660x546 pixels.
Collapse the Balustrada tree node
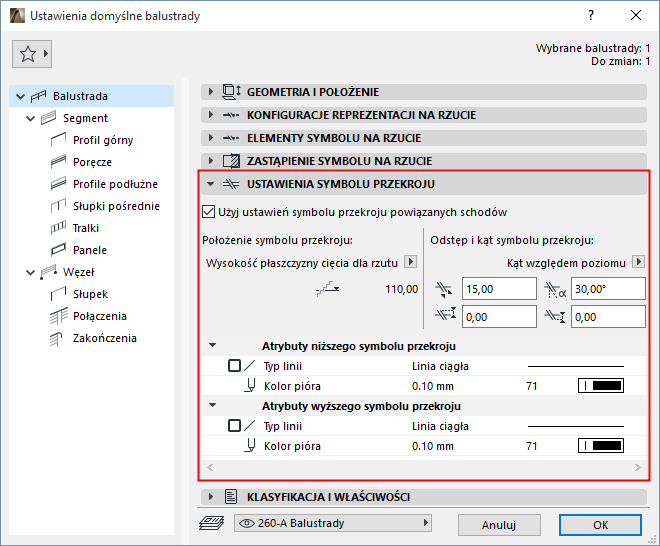pyautogui.click(x=20, y=96)
